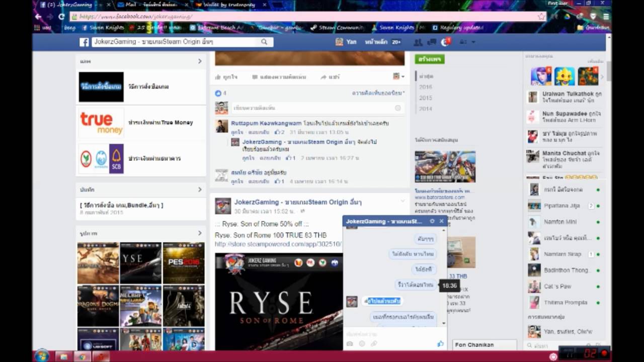This screenshot has height=362, width=644.
Task: Open the Chrome taskbar icon
Action: click(81, 356)
